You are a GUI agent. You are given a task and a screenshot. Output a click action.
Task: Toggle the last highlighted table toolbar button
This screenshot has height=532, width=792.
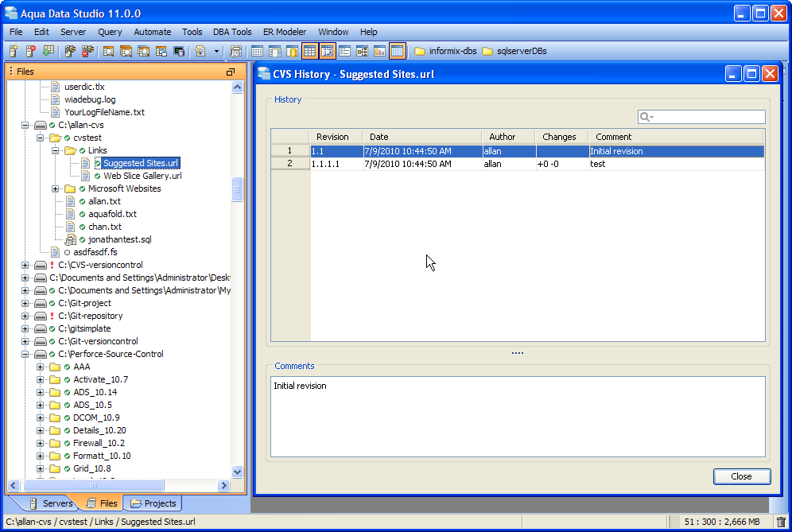click(x=398, y=51)
